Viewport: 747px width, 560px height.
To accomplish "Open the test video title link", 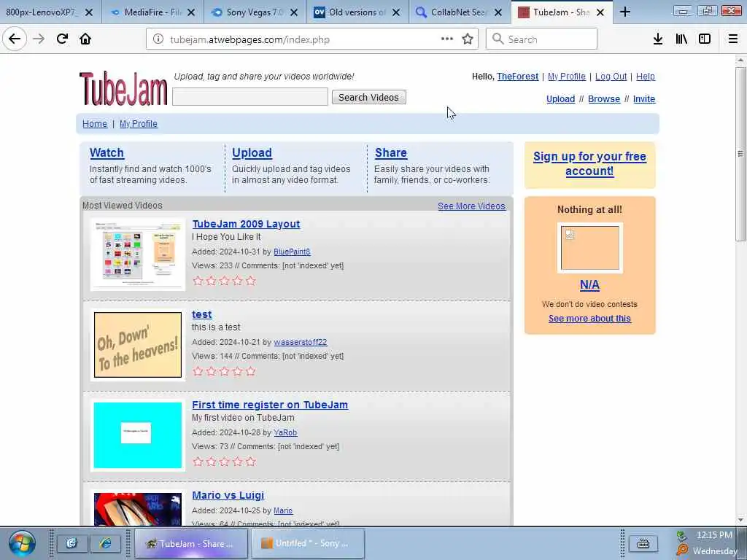I will (201, 315).
